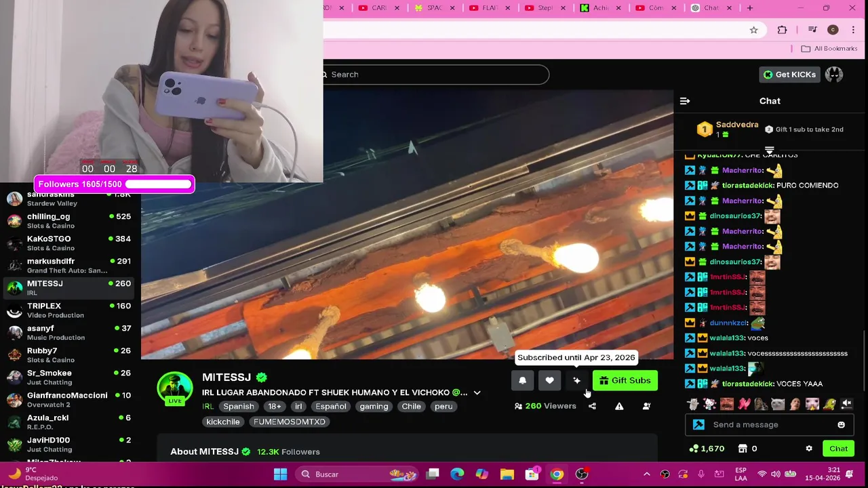Click the channel points 1,670 icon
Screen dimensions: 868x488
pyautogui.click(x=693, y=449)
